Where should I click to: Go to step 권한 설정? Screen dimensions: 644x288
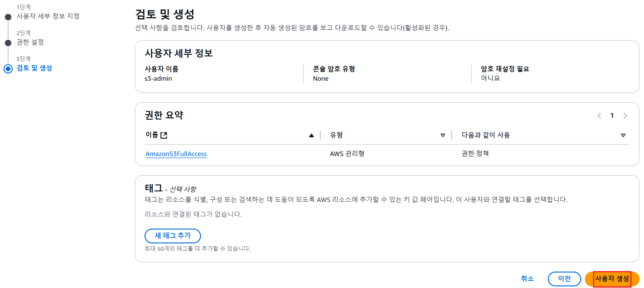30,42
